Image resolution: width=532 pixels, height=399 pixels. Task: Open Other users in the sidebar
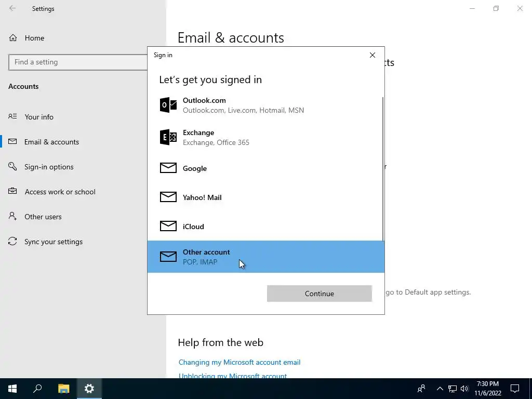click(x=43, y=217)
